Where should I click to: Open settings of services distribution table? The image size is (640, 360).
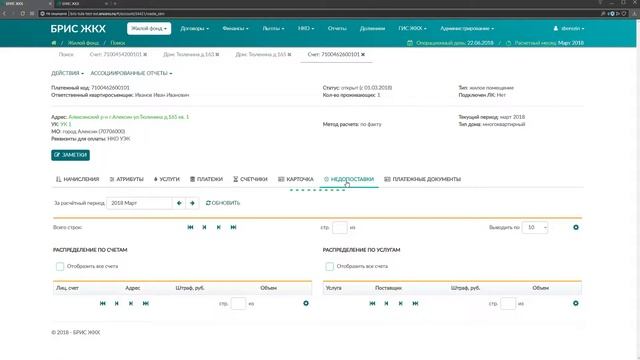(576, 303)
